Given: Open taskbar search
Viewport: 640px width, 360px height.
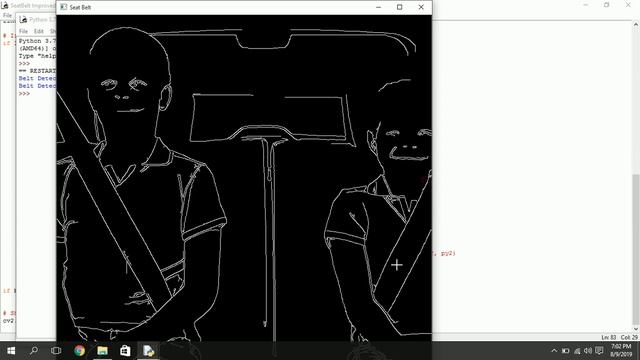Looking at the screenshot, I should point(34,351).
